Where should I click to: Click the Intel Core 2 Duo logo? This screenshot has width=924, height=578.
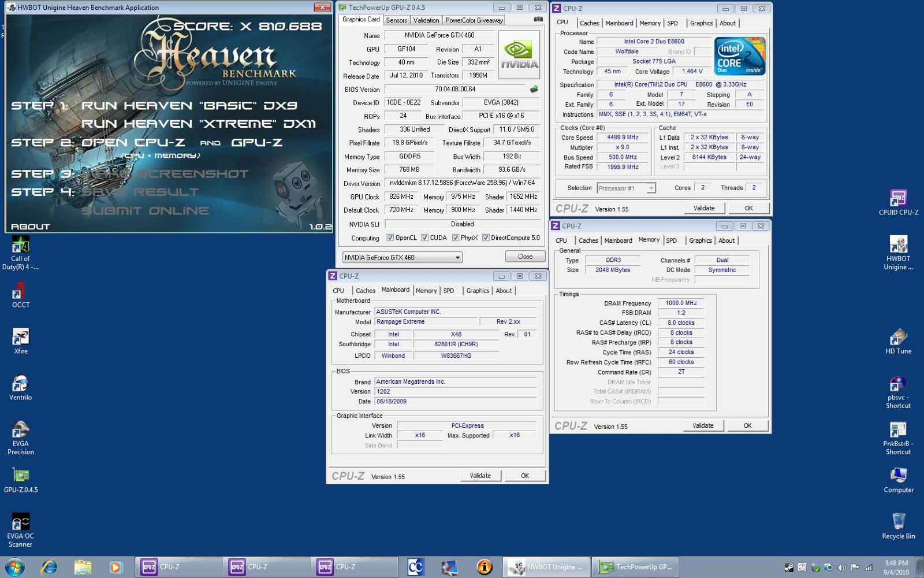coord(740,56)
